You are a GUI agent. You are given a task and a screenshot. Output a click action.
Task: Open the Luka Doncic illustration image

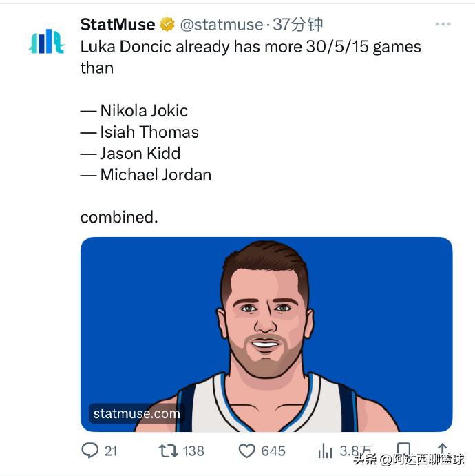click(266, 334)
